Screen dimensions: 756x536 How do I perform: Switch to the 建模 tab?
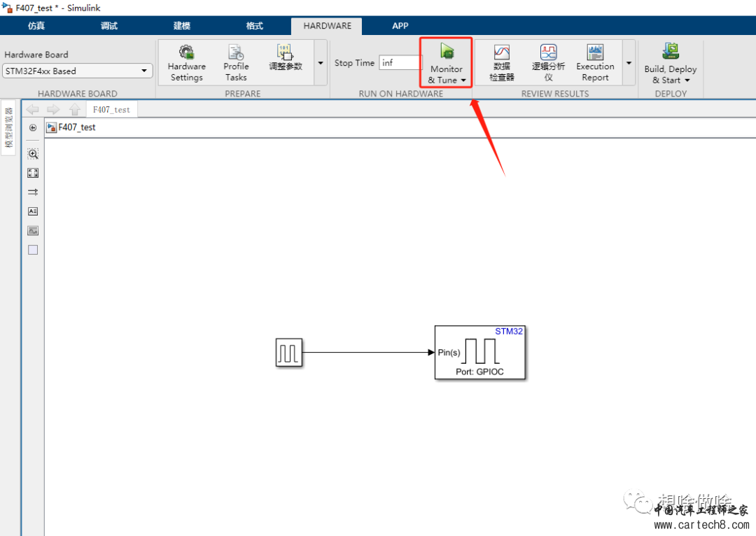coord(182,26)
